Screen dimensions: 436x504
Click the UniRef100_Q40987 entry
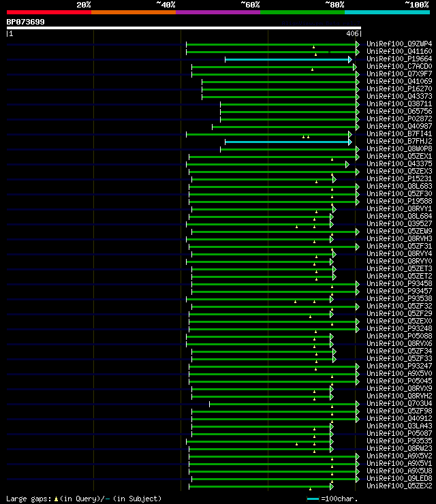tap(399, 126)
